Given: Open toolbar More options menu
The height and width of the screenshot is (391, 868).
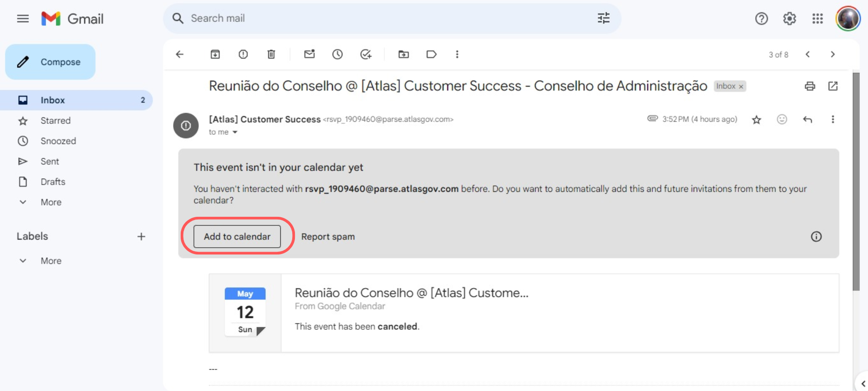Looking at the screenshot, I should tap(457, 54).
